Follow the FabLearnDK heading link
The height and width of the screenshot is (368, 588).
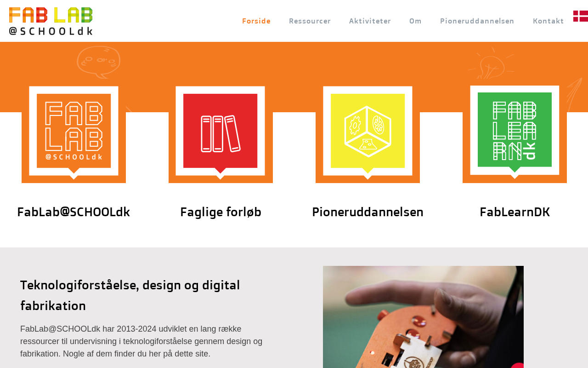coord(514,212)
